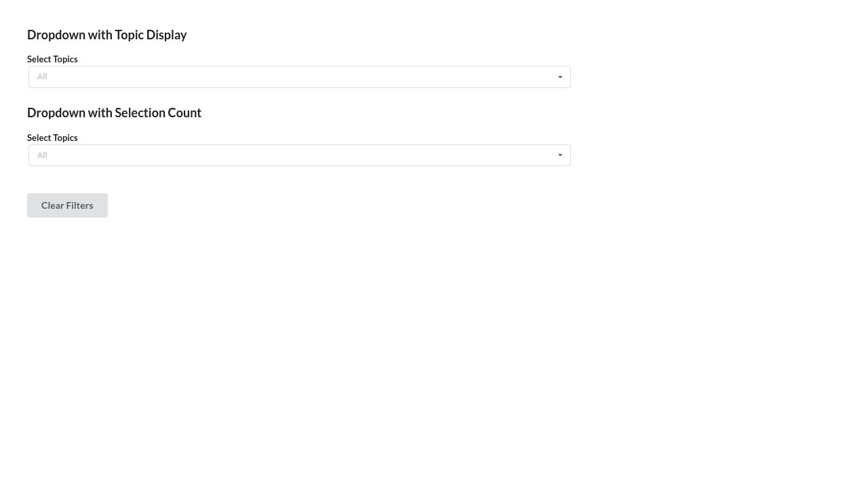Show topic options for the Selection Count filter
The width and height of the screenshot is (868, 488).
click(298, 155)
